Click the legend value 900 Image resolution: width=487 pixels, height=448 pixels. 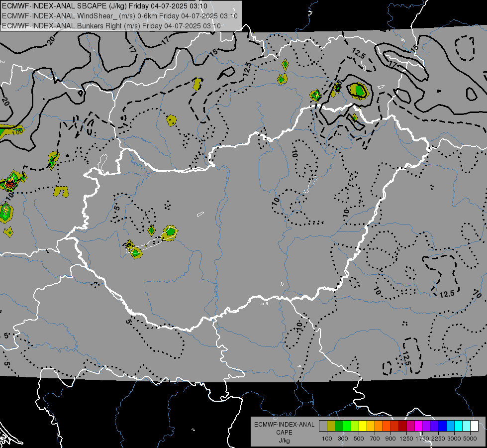[x=390, y=439]
